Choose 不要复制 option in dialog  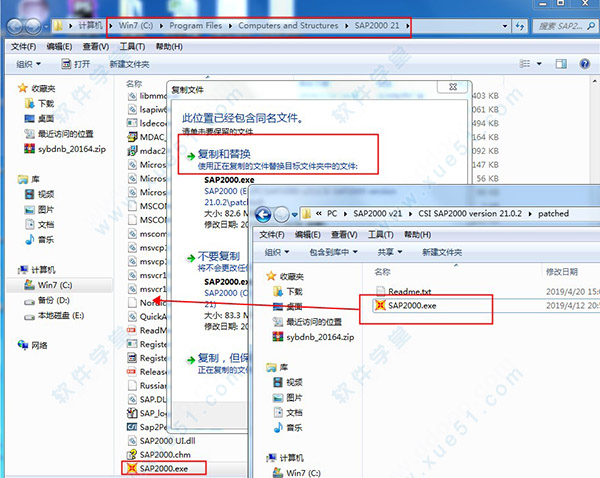pyautogui.click(x=218, y=256)
